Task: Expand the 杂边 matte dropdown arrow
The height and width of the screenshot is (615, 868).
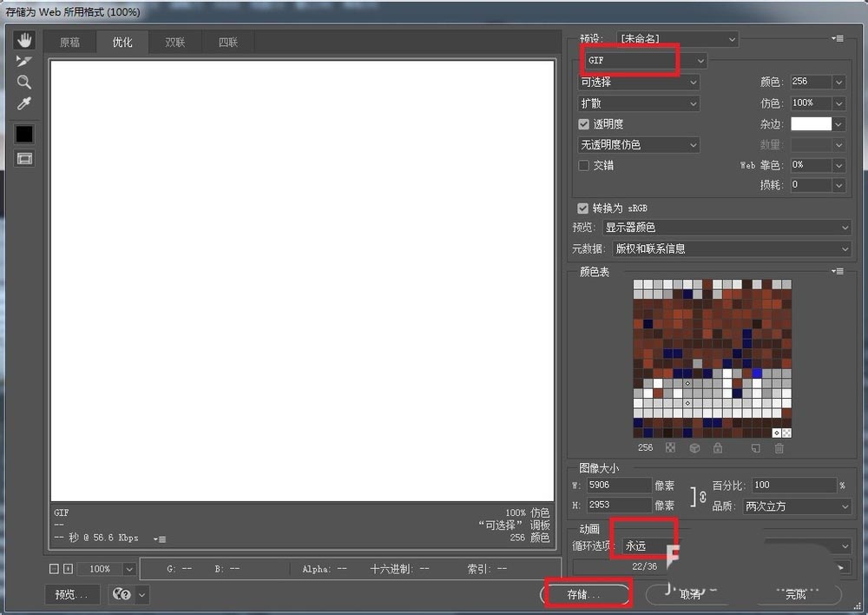Action: (838, 124)
